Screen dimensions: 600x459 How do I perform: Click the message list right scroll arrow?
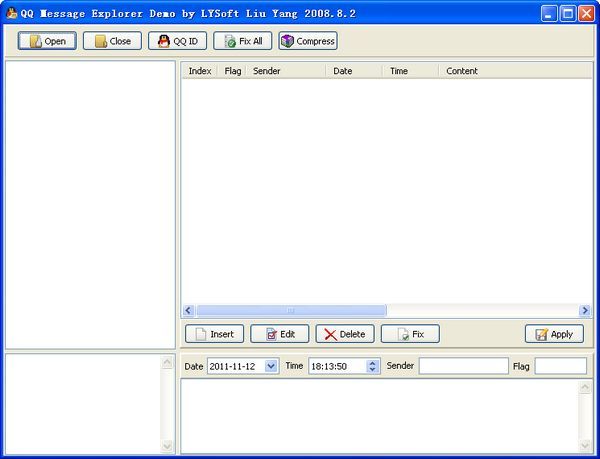585,310
